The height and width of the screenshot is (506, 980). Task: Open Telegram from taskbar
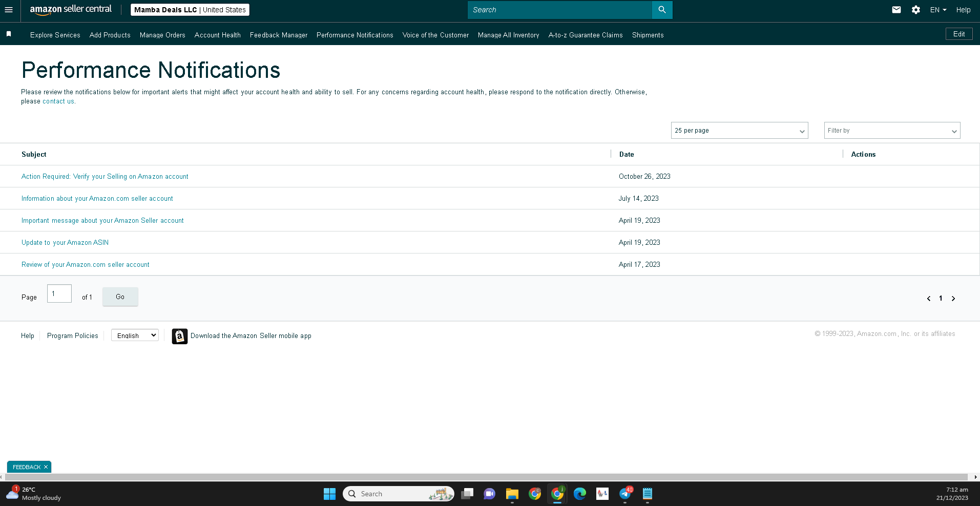point(625,494)
